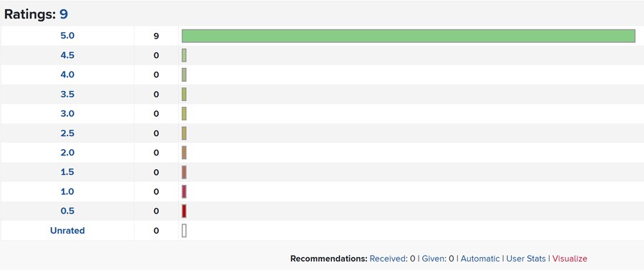This screenshot has width=644, height=273.
Task: Open the red Visualize link
Action: coord(570,259)
